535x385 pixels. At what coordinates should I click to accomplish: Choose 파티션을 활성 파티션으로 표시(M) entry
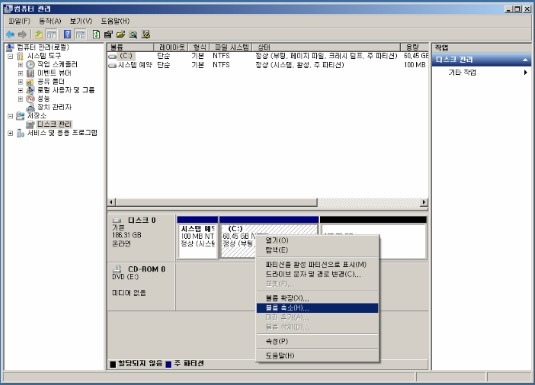tap(317, 265)
